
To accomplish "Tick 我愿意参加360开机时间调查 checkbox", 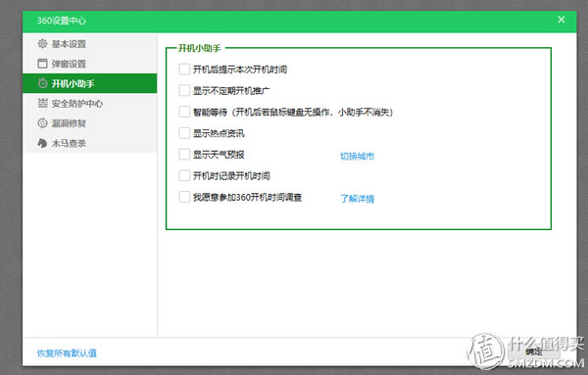I will pos(184,197).
